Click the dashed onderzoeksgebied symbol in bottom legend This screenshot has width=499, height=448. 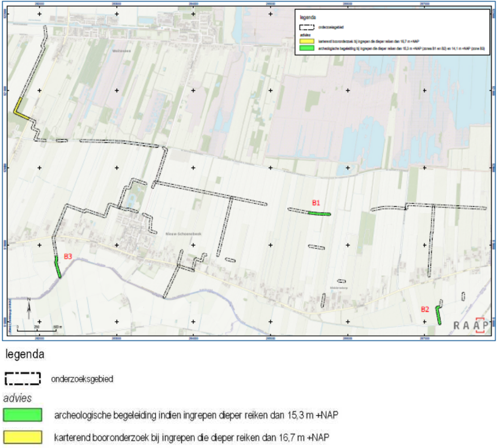point(23,379)
